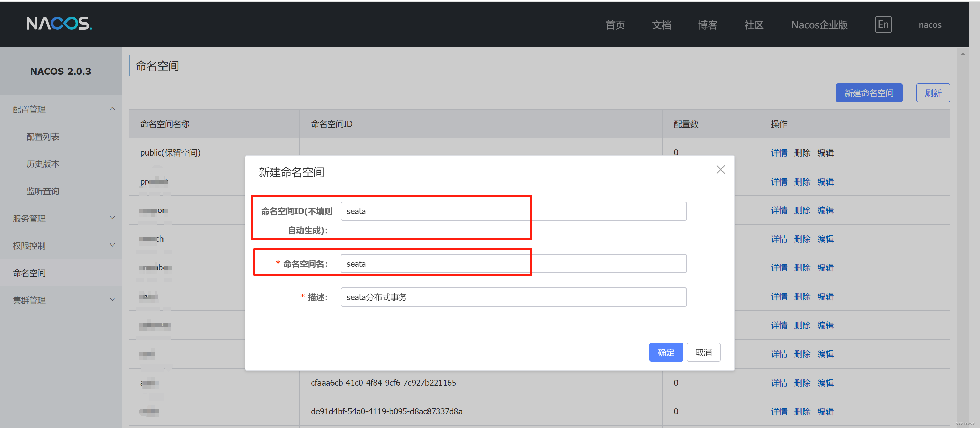Click the 新建命名空间 button
Screen dimensions: 980x428
(x=869, y=93)
